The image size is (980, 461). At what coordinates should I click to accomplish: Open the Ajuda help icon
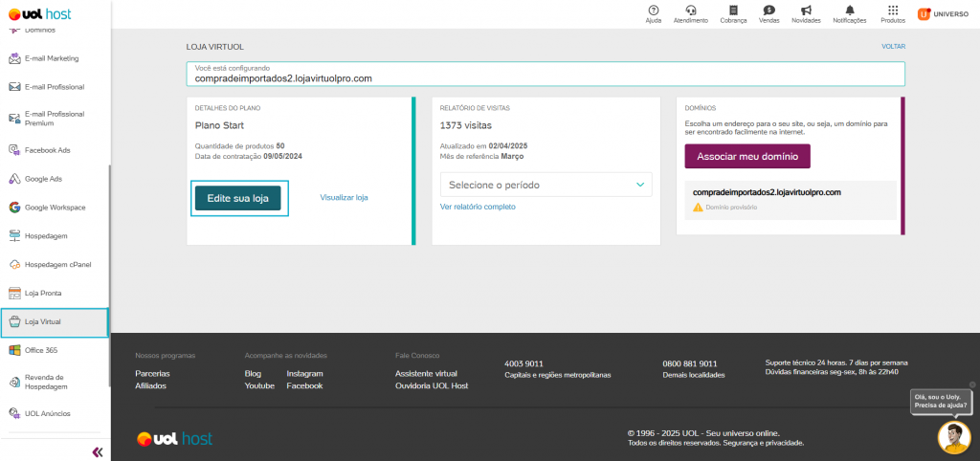(x=653, y=10)
